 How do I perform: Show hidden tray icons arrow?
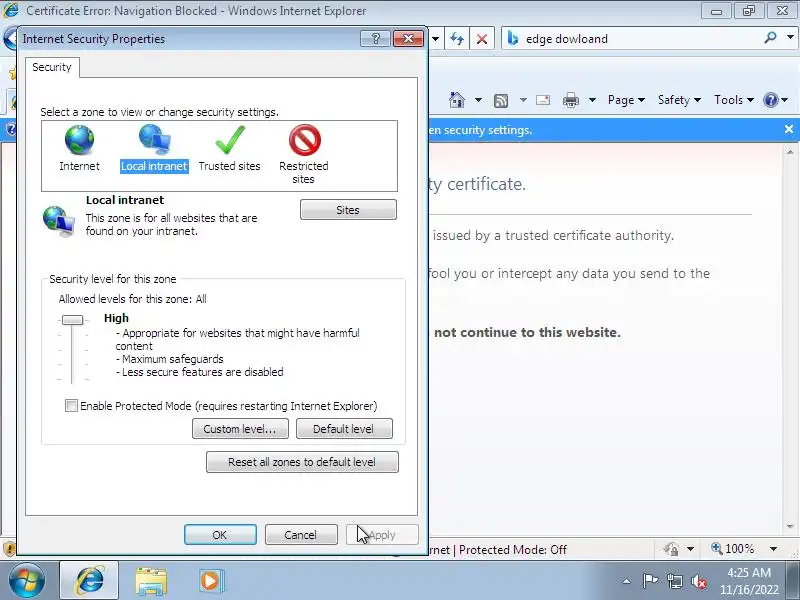coord(626,581)
